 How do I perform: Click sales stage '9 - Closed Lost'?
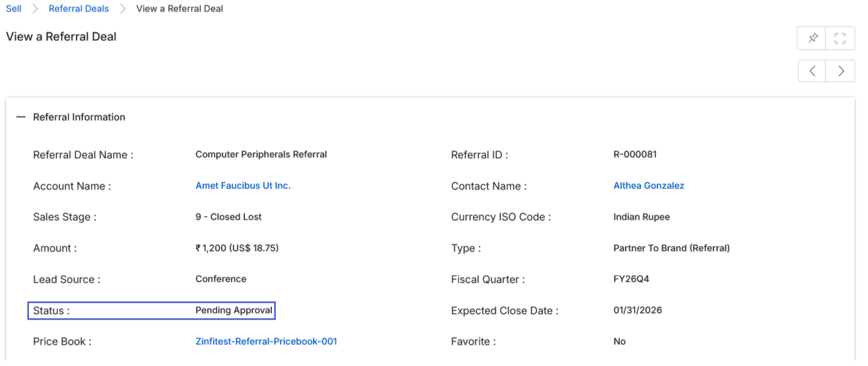(228, 217)
